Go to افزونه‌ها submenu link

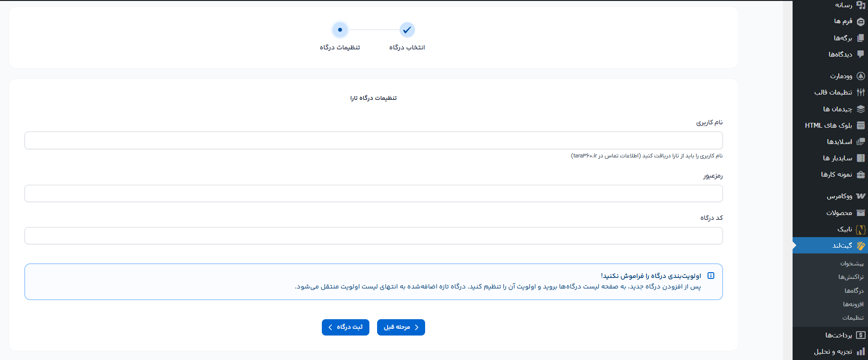[x=853, y=304]
